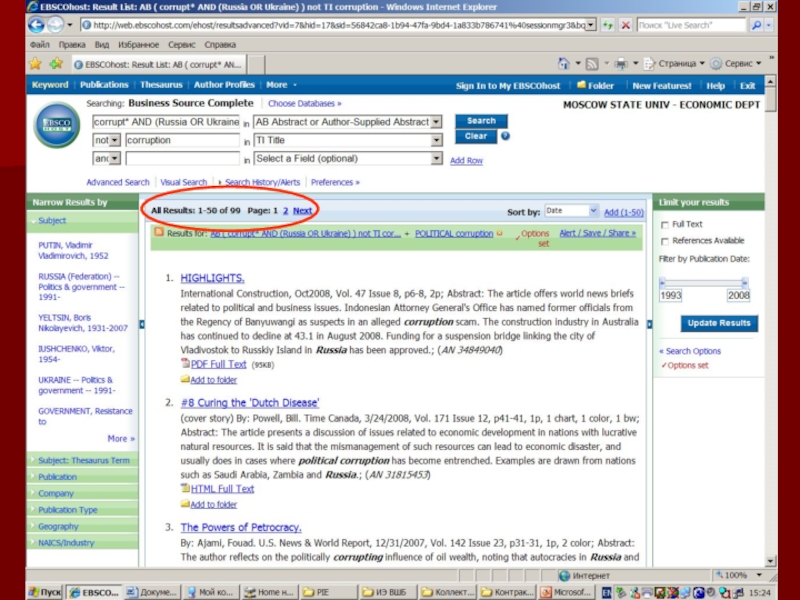Open Favorites Center star icon
Screen dimensions: 800x600
coord(35,64)
